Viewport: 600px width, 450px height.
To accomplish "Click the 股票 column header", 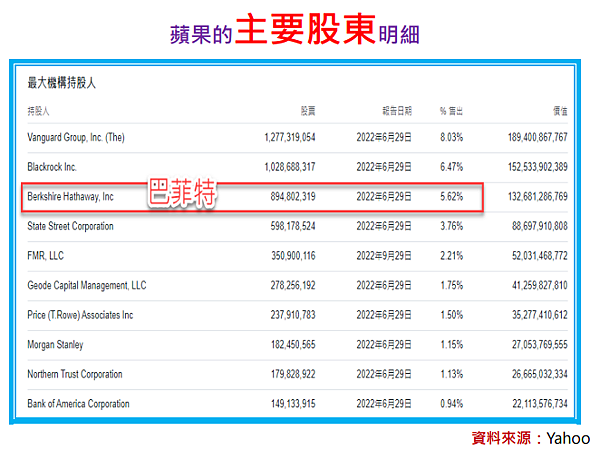I will pos(308,111).
